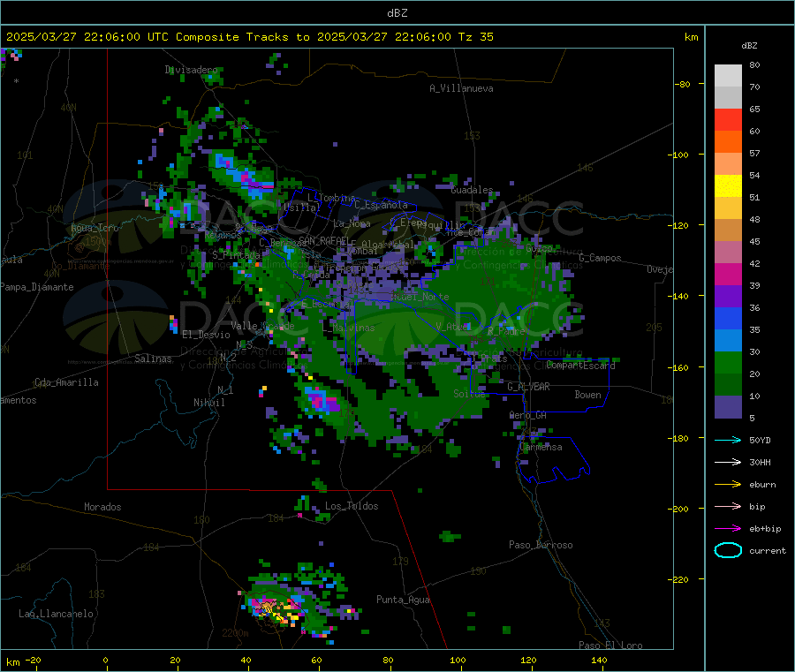
Task: Click the magenta eb+bip arrow legend icon
Action: click(x=728, y=529)
